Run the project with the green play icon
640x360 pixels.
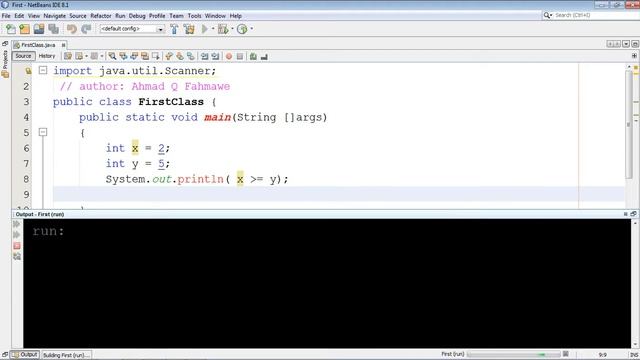pos(205,29)
